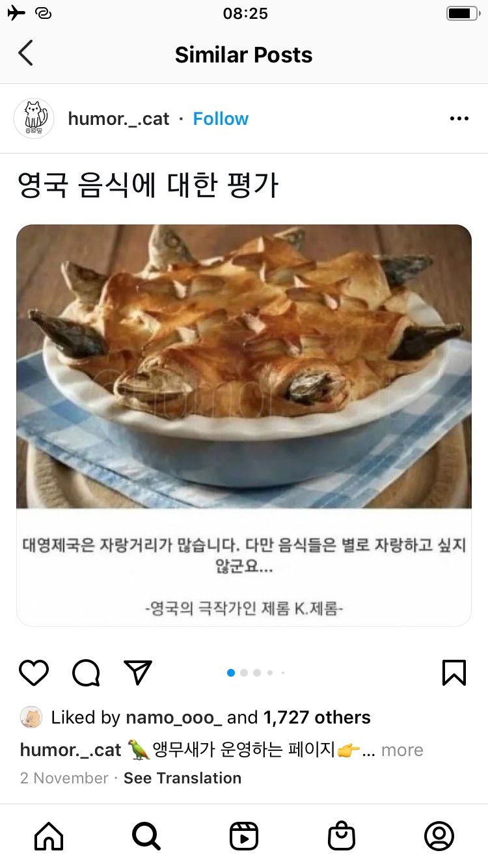
Task: Open the Profile tab icon
Action: [x=439, y=836]
